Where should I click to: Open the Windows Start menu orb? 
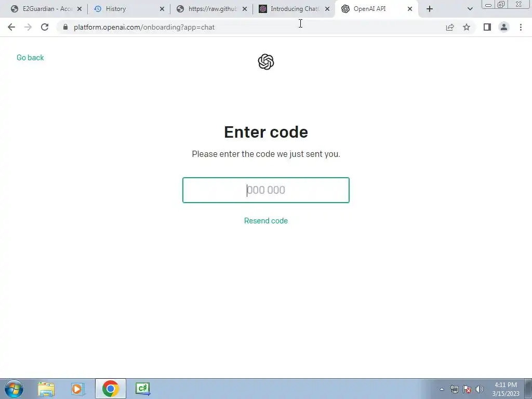pyautogui.click(x=14, y=389)
